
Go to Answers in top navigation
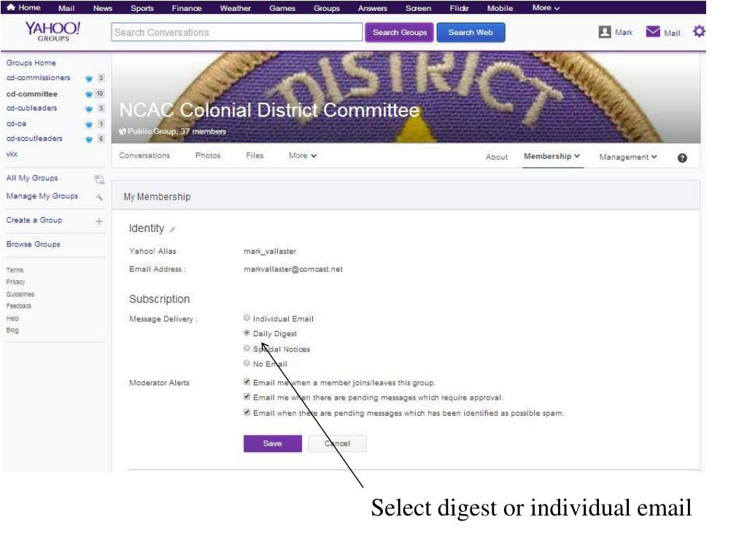pos(372,8)
